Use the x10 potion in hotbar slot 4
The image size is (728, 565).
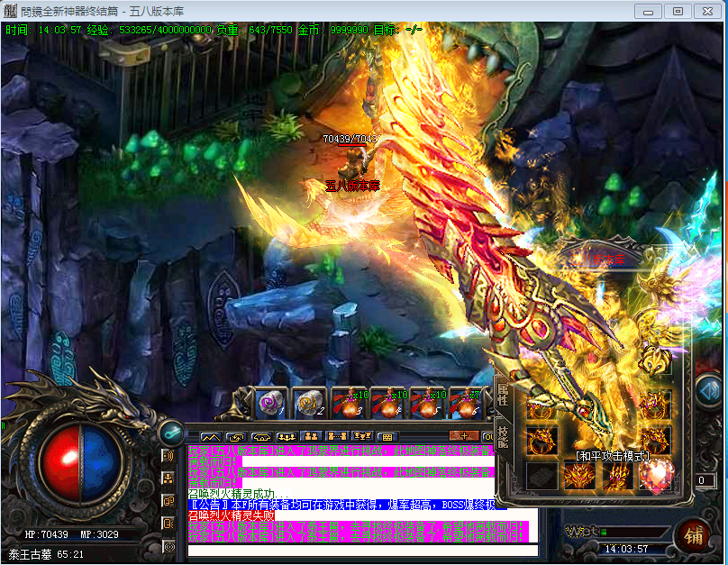click(x=388, y=403)
